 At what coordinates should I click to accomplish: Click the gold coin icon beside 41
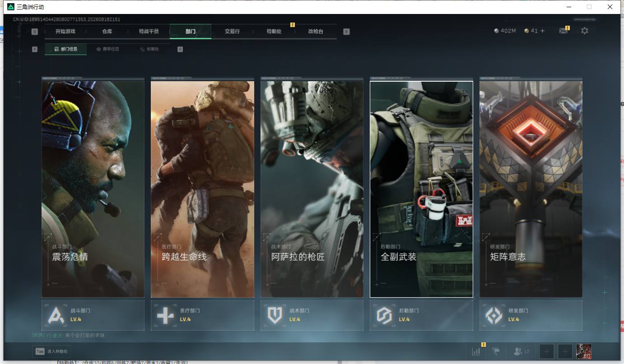(526, 31)
